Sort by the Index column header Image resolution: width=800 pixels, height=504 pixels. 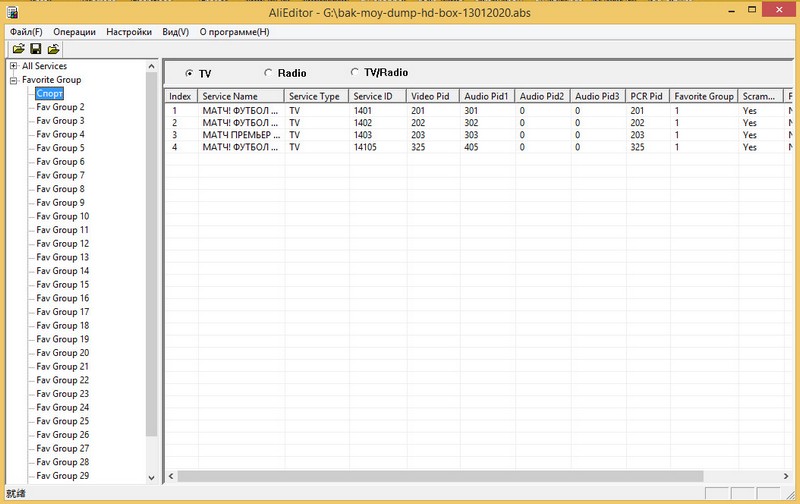coord(181,96)
